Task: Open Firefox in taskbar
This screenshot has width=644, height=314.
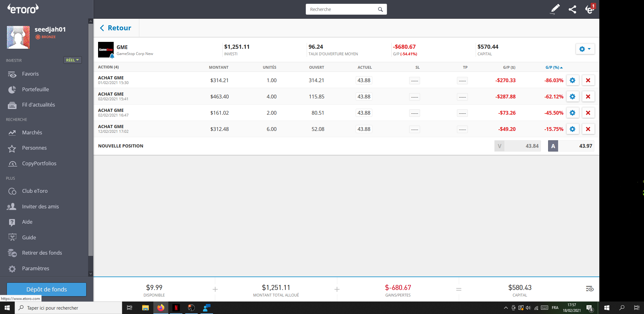Action: [161, 308]
